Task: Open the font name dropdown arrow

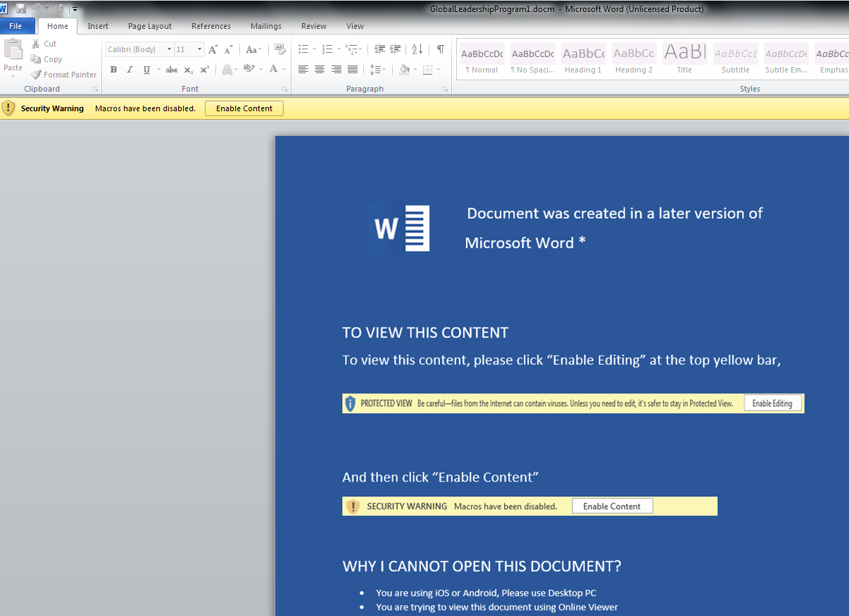Action: pos(170,49)
